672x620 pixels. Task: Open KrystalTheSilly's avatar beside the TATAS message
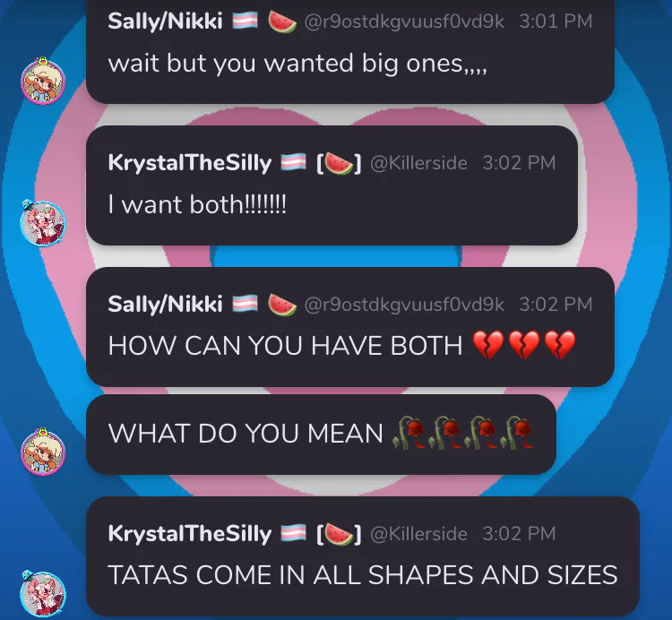tap(43, 593)
